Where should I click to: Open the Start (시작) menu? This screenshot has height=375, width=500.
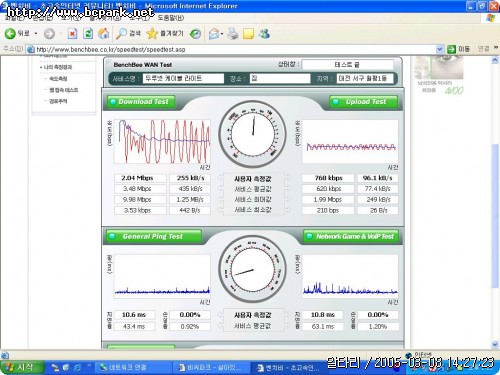[22, 367]
